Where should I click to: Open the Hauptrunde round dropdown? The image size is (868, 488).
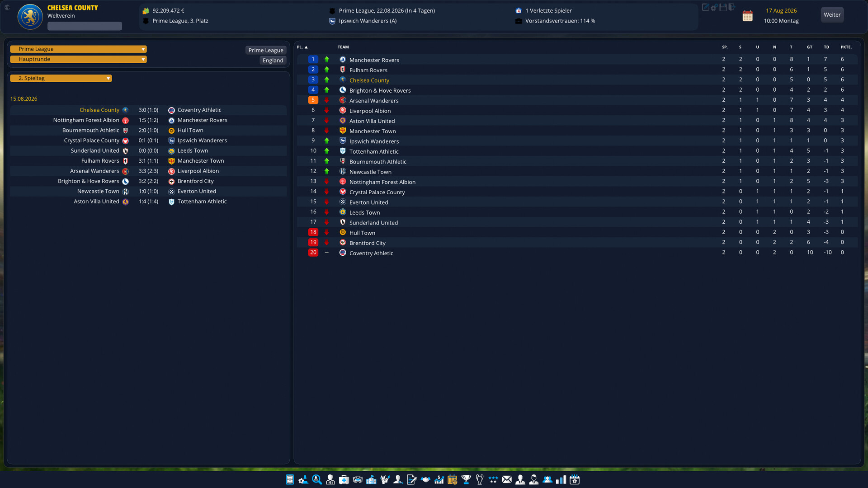[x=78, y=59]
